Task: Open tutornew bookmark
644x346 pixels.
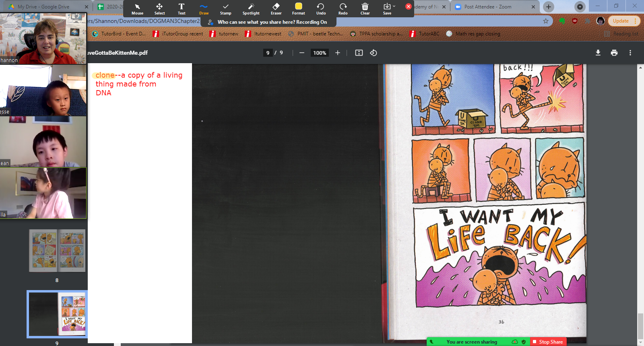Action: tap(224, 34)
